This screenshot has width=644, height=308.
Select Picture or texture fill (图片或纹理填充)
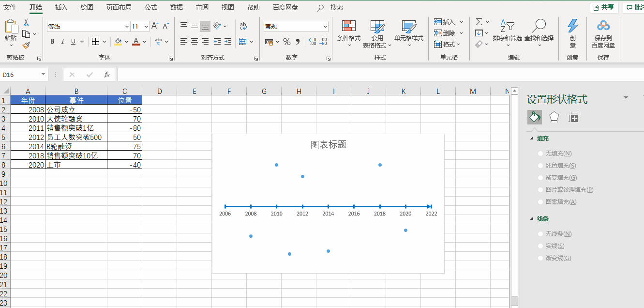pyautogui.click(x=540, y=190)
